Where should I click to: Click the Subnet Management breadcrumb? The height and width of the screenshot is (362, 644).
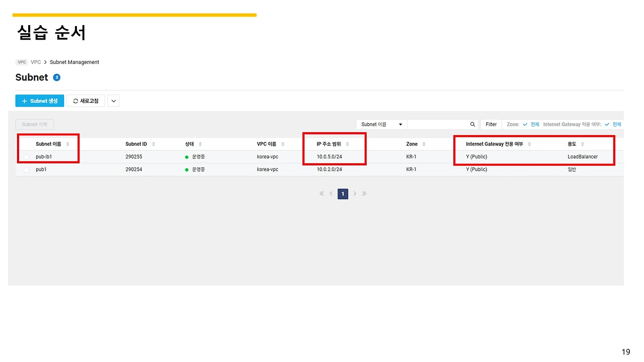point(74,62)
